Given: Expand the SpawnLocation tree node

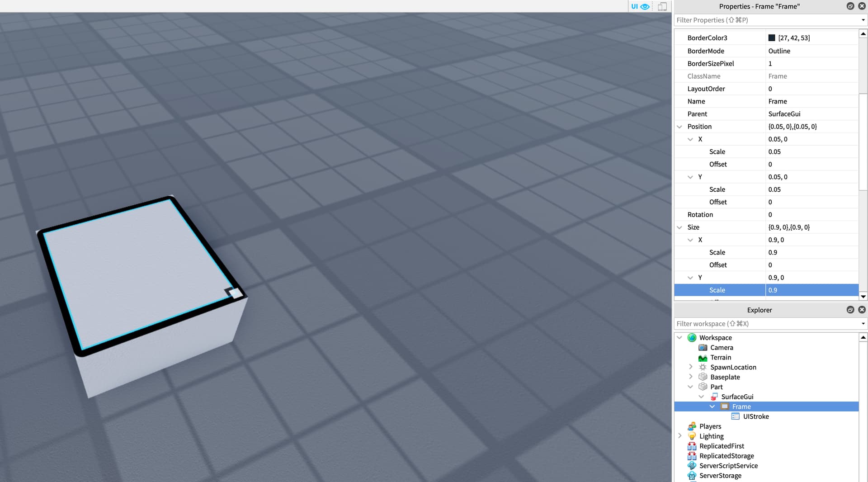Looking at the screenshot, I should point(690,367).
